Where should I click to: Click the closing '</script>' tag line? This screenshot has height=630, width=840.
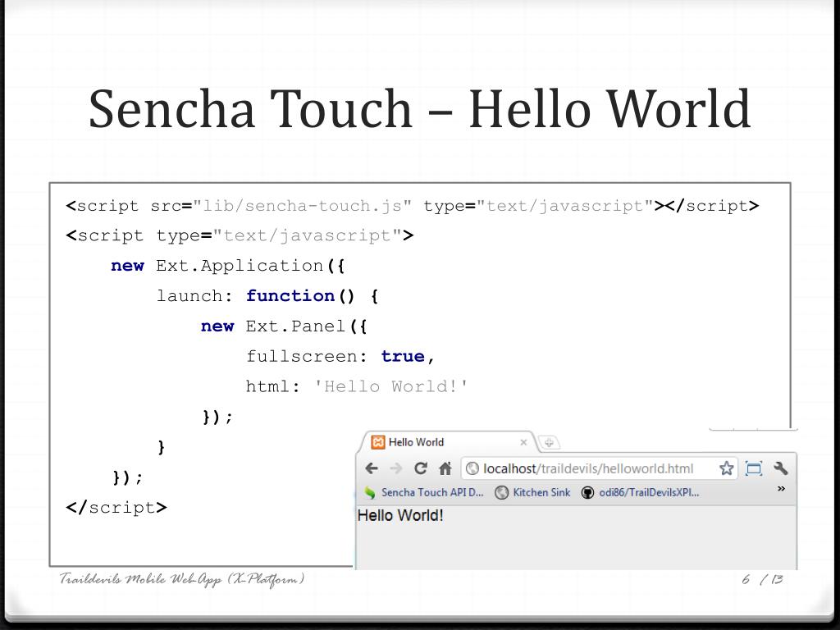pyautogui.click(x=116, y=507)
